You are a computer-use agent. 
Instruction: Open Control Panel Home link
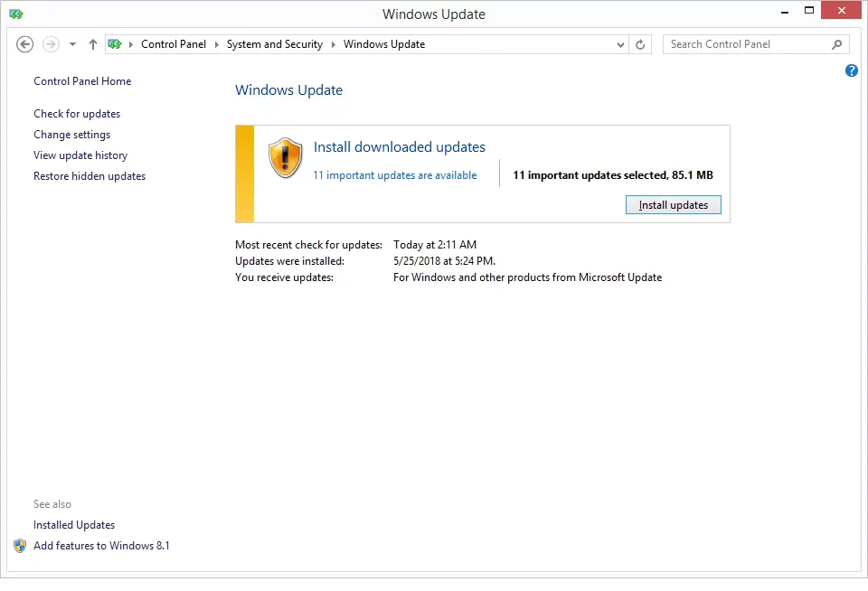point(82,81)
